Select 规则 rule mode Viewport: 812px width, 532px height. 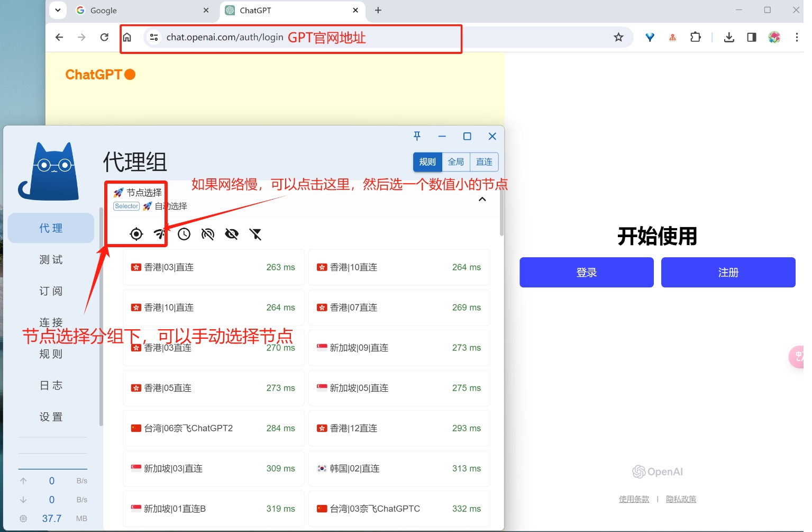coord(427,162)
